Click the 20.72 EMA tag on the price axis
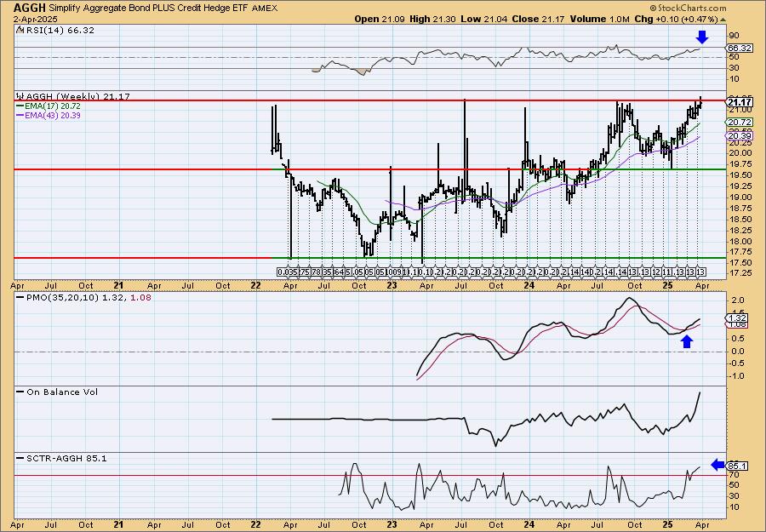This screenshot has width=766, height=532. coord(739,122)
